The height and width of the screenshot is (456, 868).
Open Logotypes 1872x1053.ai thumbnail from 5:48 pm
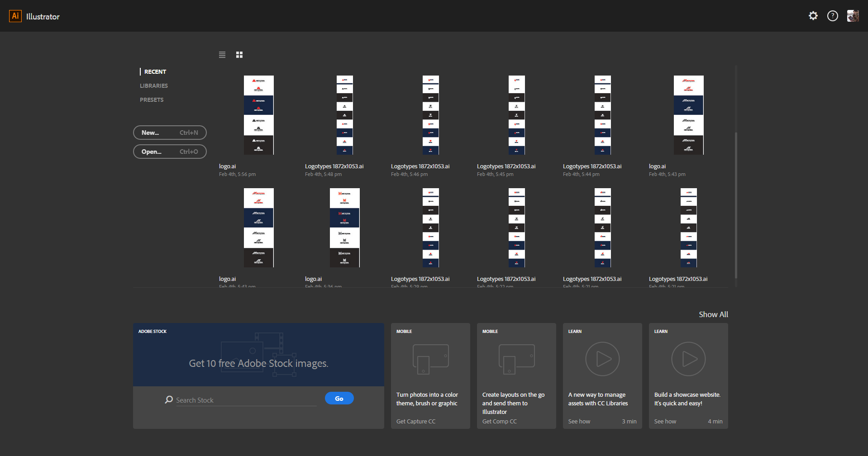344,115
